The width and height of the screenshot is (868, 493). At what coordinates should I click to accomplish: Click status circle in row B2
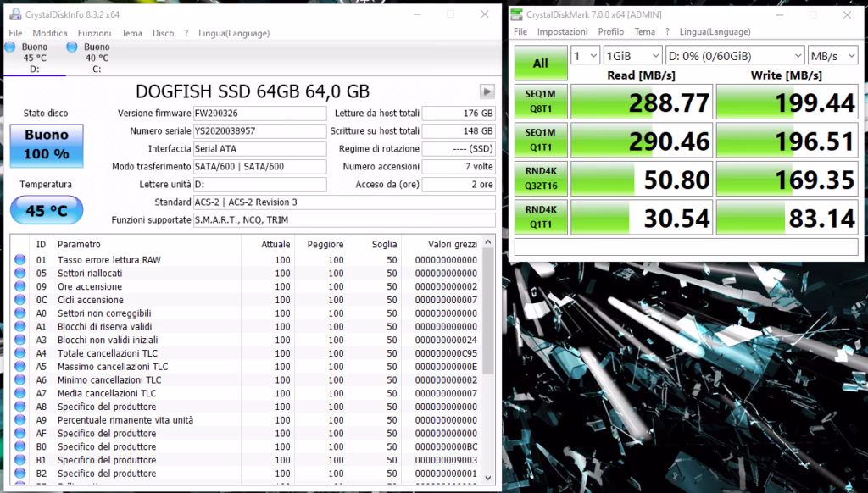coord(20,473)
